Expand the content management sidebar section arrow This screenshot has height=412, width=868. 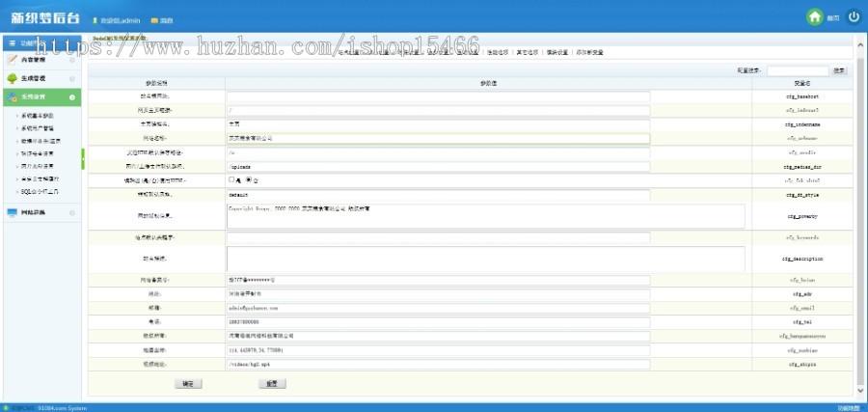pyautogui.click(x=72, y=59)
